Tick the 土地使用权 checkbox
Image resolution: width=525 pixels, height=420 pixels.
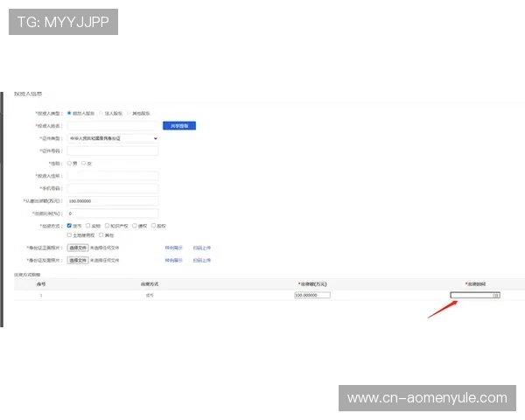coord(69,234)
